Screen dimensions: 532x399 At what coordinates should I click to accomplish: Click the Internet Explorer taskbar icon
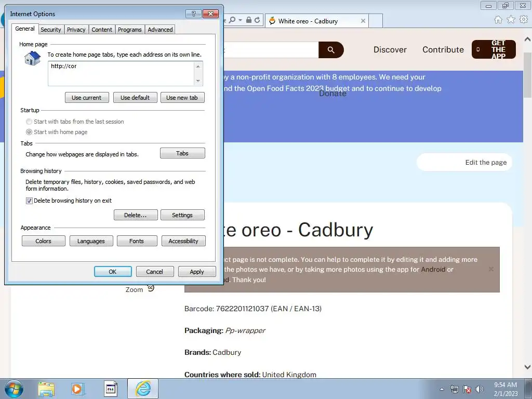coord(143,389)
